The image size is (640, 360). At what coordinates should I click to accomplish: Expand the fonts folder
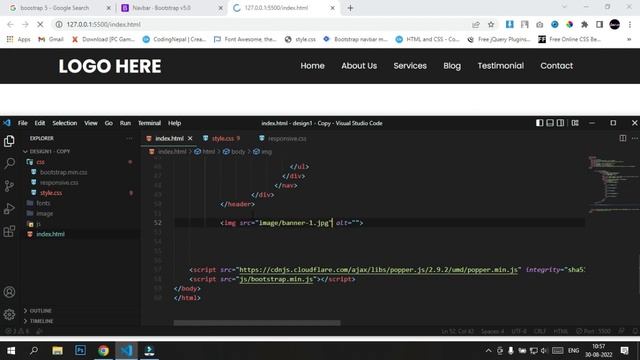point(43,203)
